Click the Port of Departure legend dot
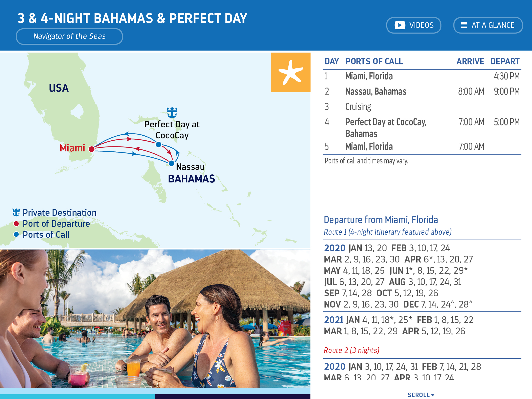Screen dimensions: 532x399 point(16,224)
